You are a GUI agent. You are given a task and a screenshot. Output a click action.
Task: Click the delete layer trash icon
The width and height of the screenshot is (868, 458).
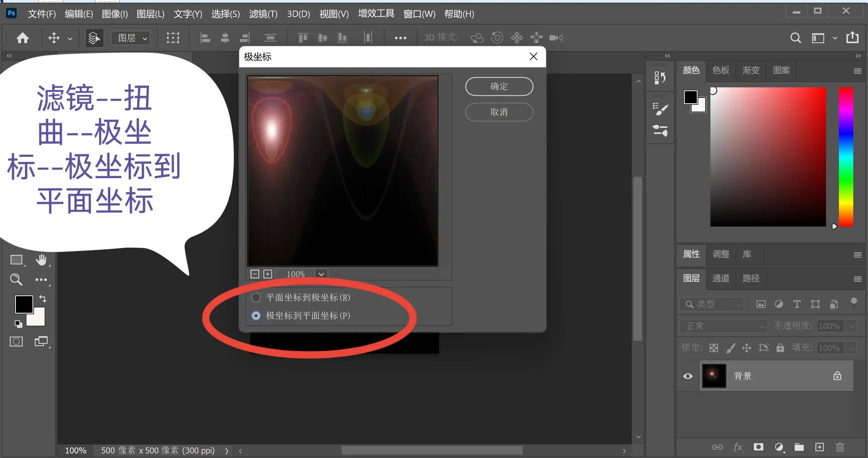click(x=840, y=447)
